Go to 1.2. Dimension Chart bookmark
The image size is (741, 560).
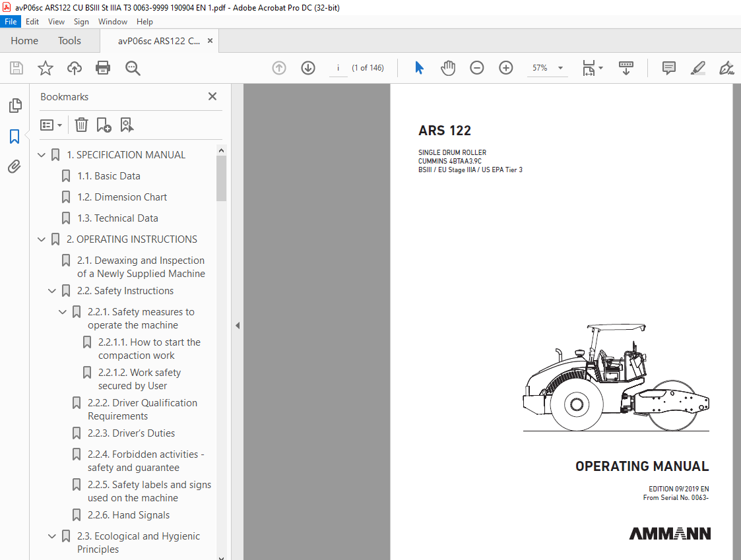122,197
